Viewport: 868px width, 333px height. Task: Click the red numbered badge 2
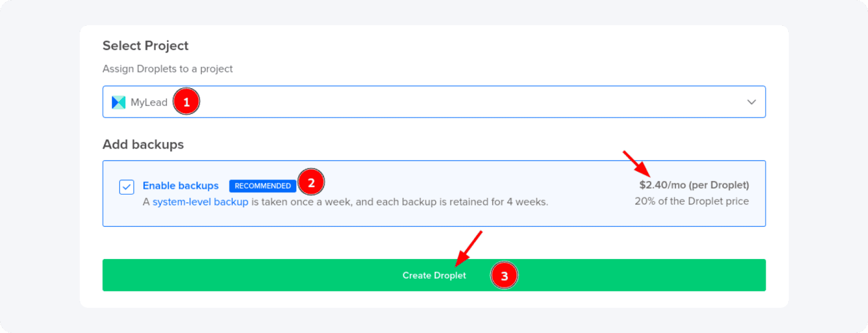click(312, 182)
